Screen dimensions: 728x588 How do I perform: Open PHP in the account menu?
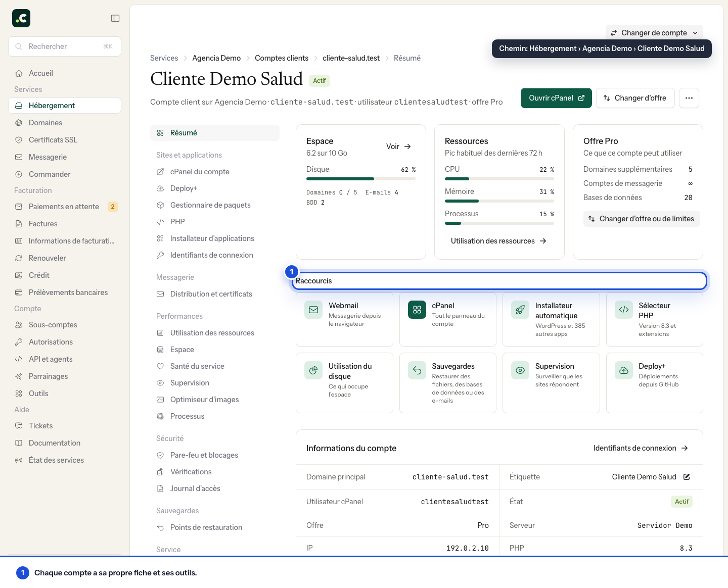[215, 222]
